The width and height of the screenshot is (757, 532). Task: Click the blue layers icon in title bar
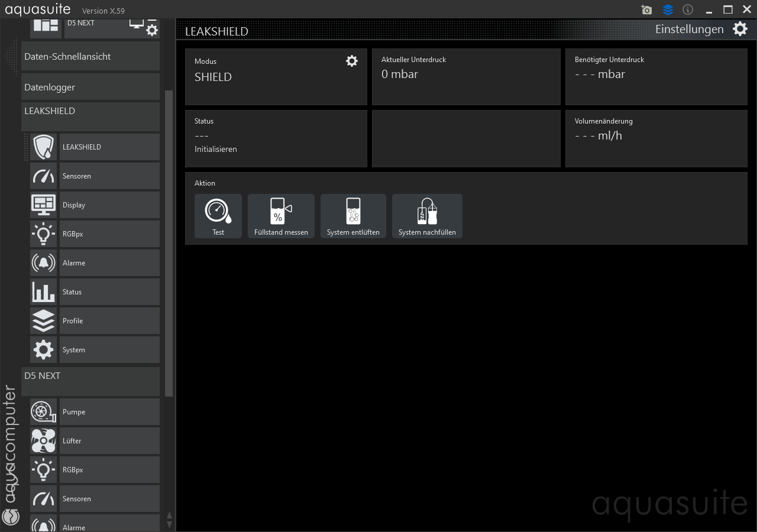[668, 10]
